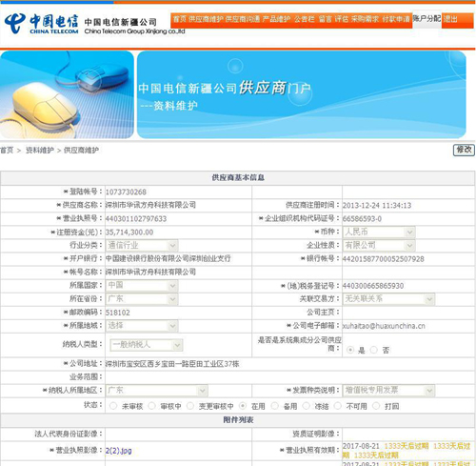
Task: Click the China Telecom logo
Action: 41,23
